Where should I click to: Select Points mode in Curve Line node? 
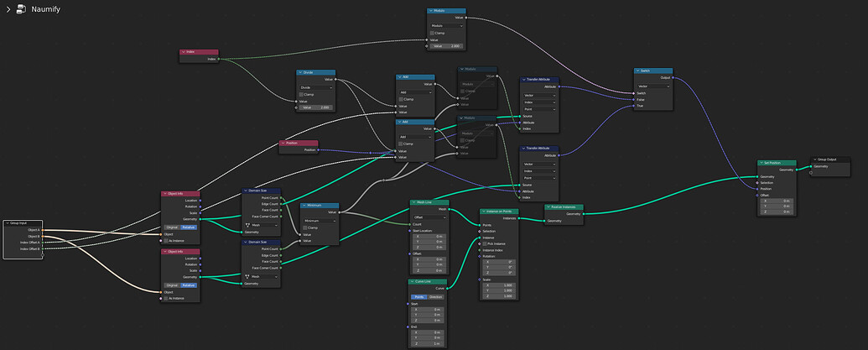[419, 297]
